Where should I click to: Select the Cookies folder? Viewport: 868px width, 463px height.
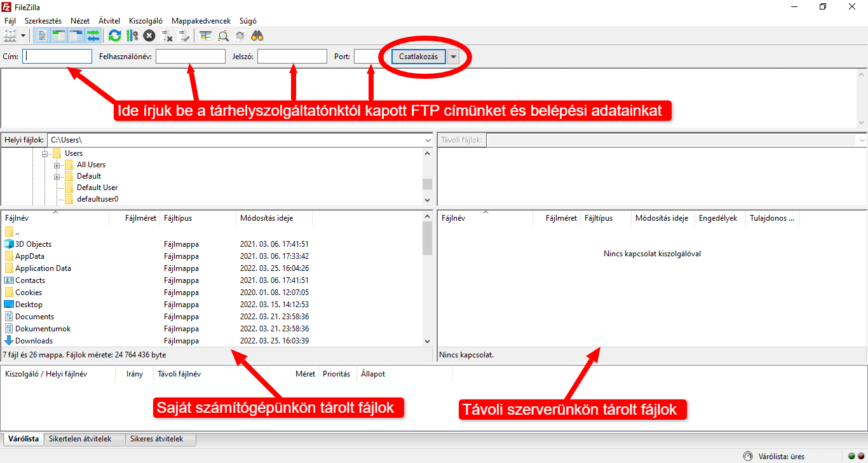[x=29, y=293]
